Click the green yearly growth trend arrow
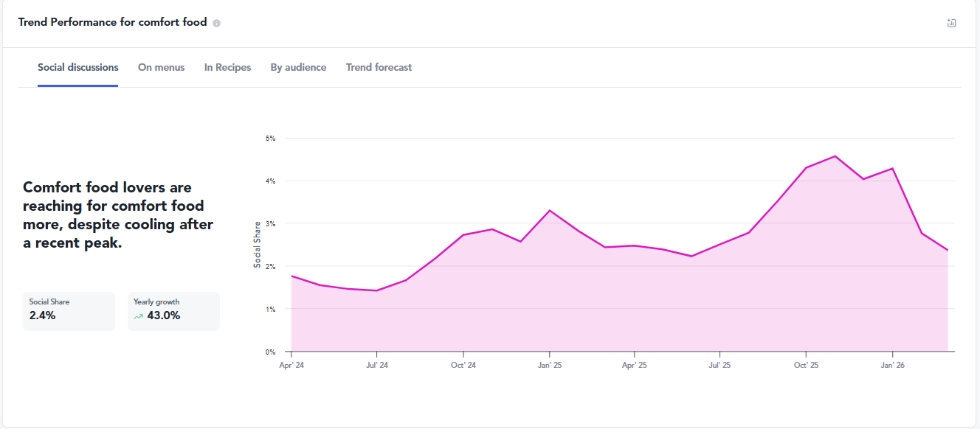The height and width of the screenshot is (429, 980). coord(138,316)
